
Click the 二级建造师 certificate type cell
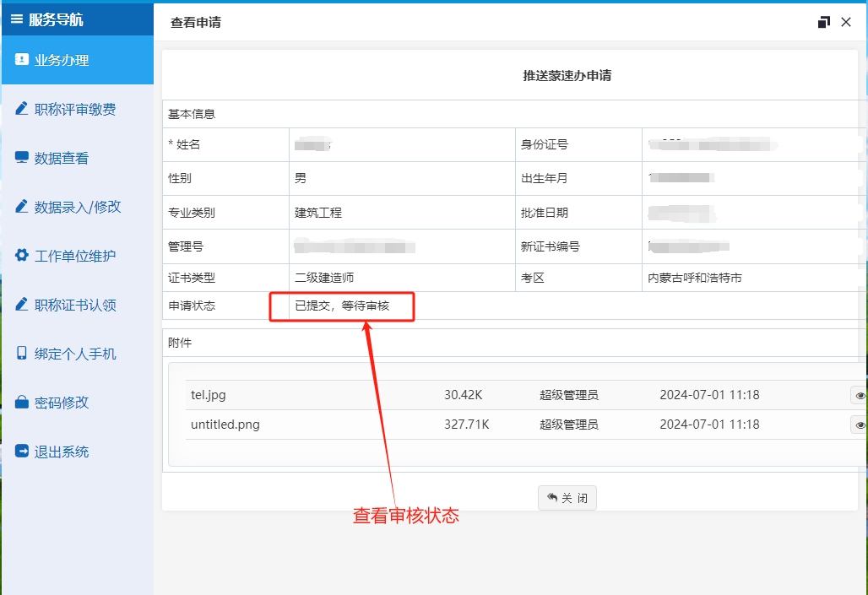point(324,278)
